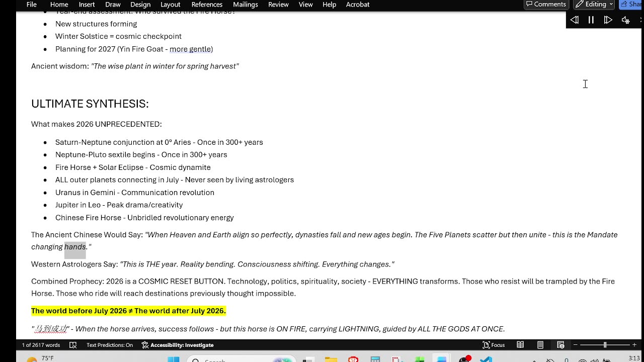Image resolution: width=644 pixels, height=362 pixels.
Task: Click 'Uranus in Gemini - Communication revolution' bullet
Action: click(135, 193)
